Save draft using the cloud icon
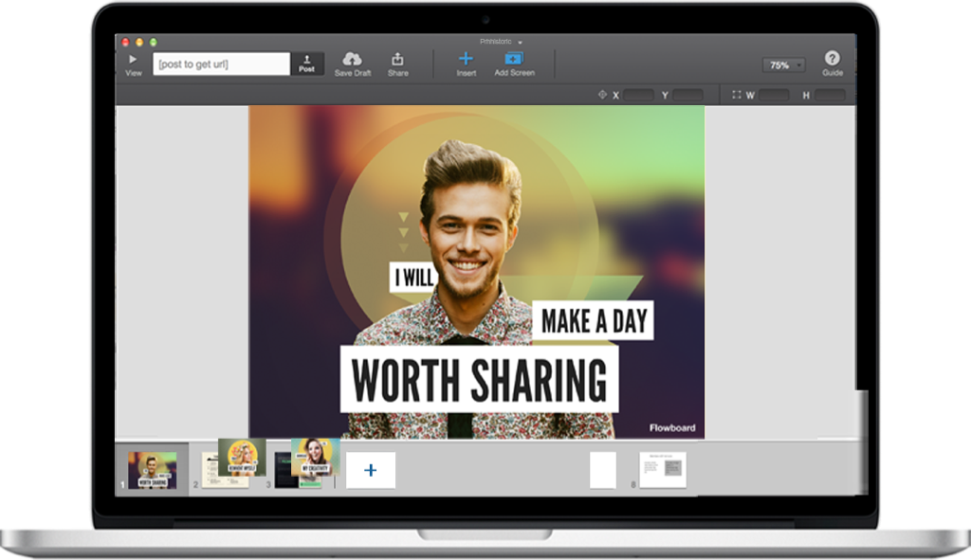Screen dimensions: 971x560 tap(352, 60)
